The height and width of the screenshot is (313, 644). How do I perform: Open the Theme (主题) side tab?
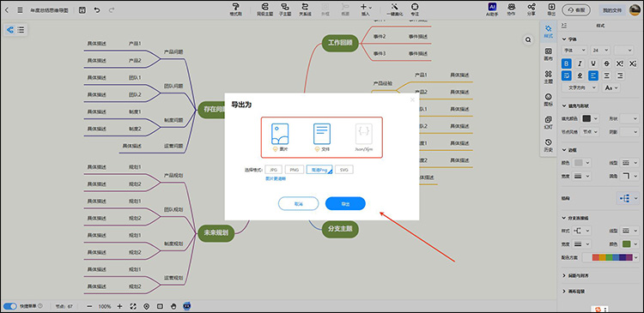(549, 76)
